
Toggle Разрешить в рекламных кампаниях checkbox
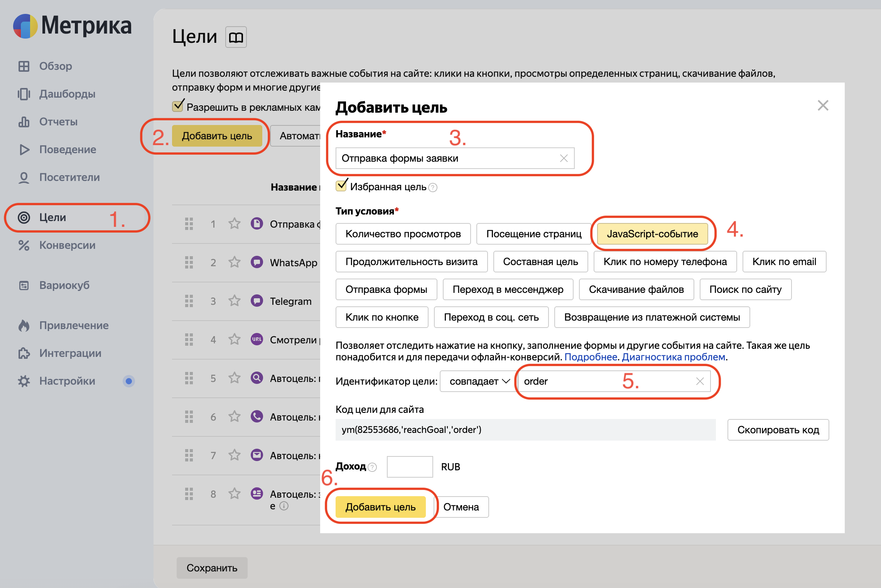tap(178, 106)
